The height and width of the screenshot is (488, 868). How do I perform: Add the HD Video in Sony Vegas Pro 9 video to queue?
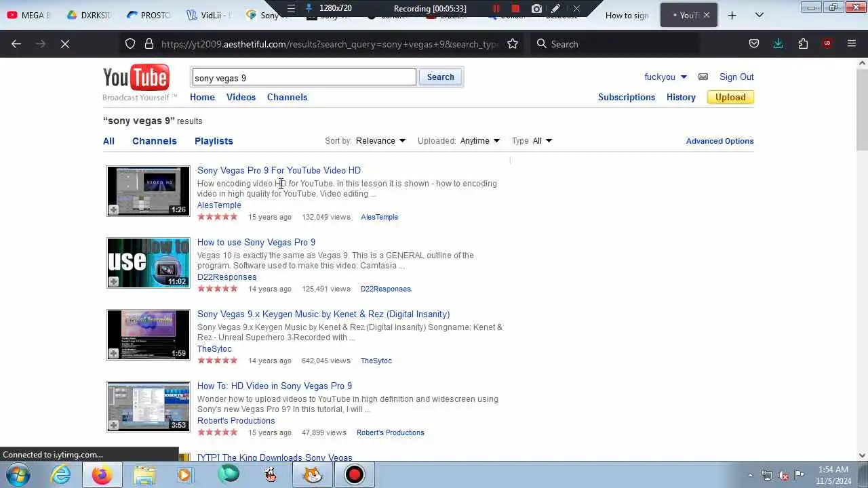pyautogui.click(x=113, y=425)
